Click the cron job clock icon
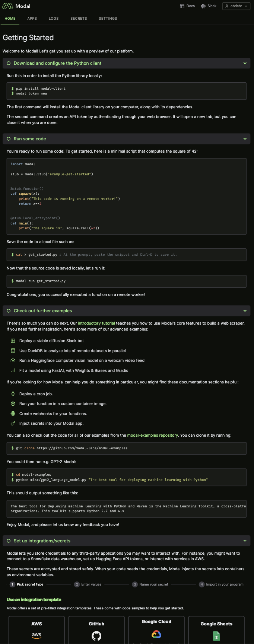The width and height of the screenshot is (254, 644). (x=13, y=394)
